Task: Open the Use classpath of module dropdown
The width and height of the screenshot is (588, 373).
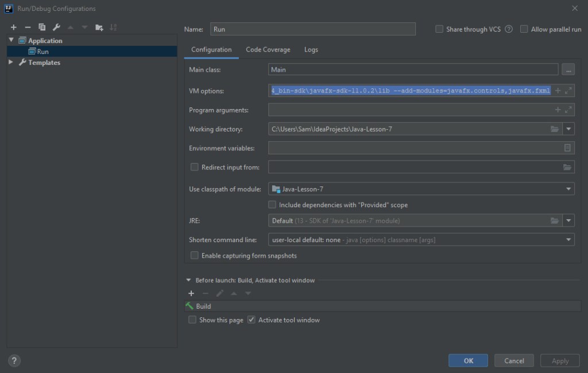Action: [568, 189]
